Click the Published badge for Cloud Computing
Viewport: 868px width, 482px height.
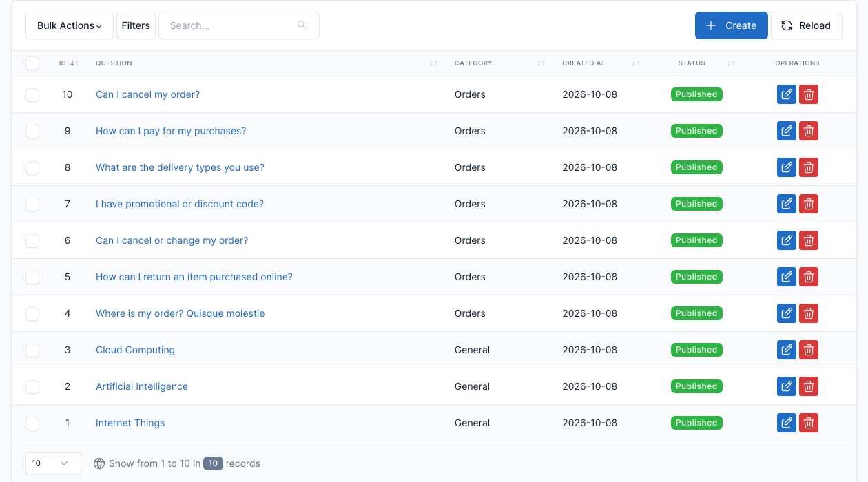pos(696,350)
